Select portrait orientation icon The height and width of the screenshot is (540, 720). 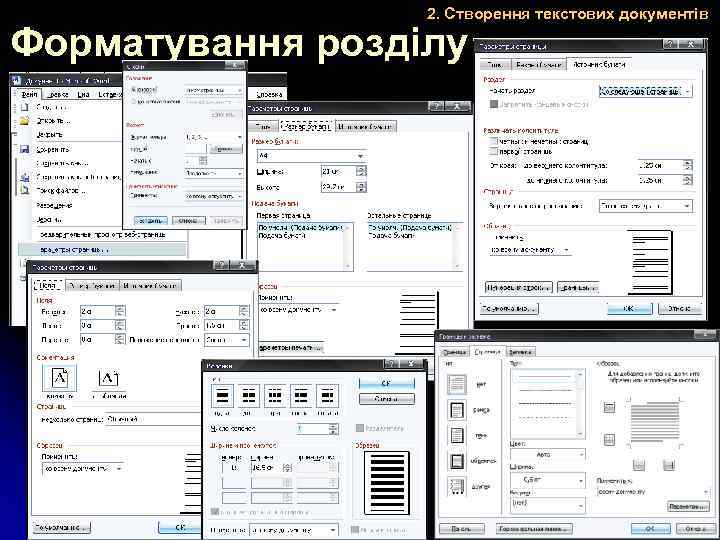point(60,378)
